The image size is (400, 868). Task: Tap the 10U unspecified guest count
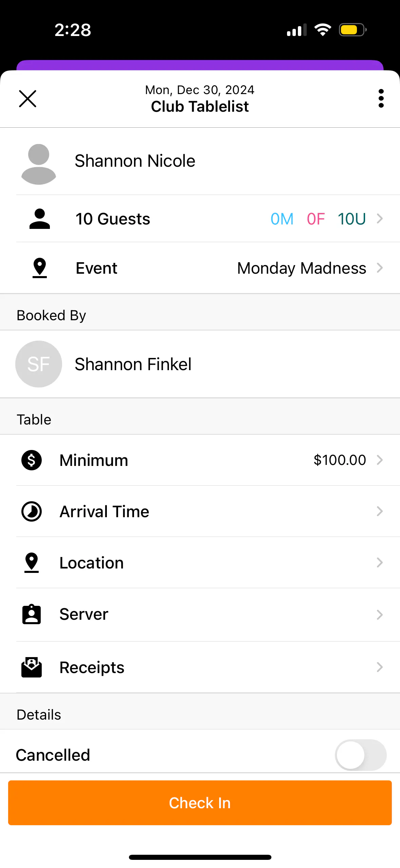[x=351, y=219]
